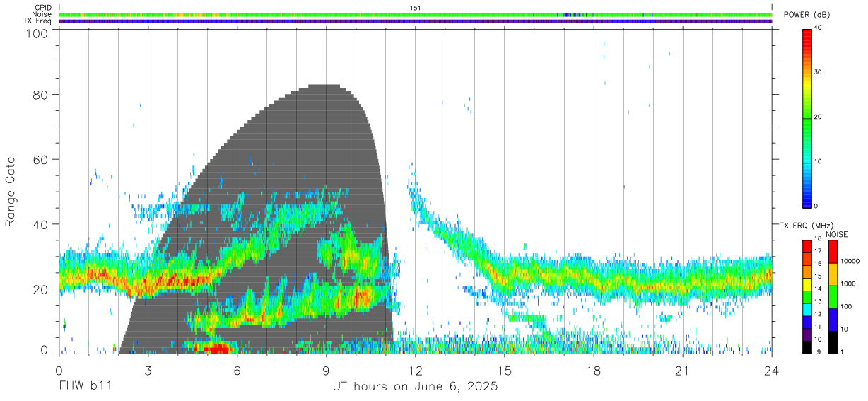868x401 pixels.
Task: Click the CPID value 151
Action: click(416, 8)
